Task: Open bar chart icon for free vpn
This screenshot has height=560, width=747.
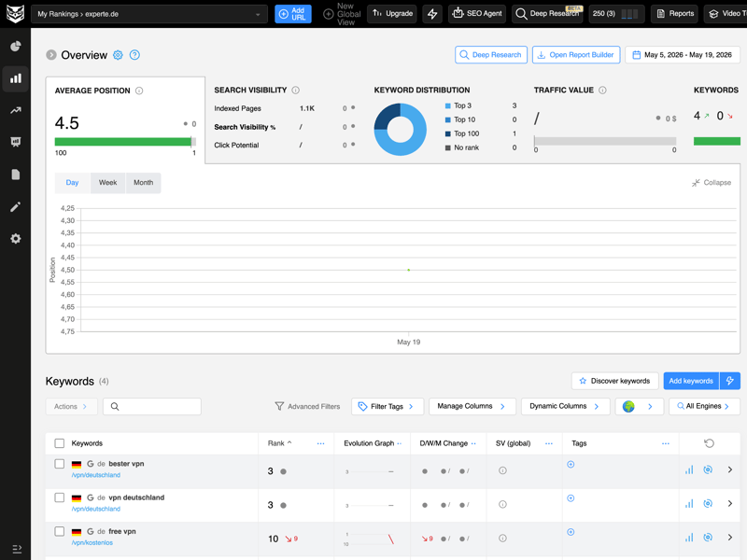Action: (x=689, y=538)
